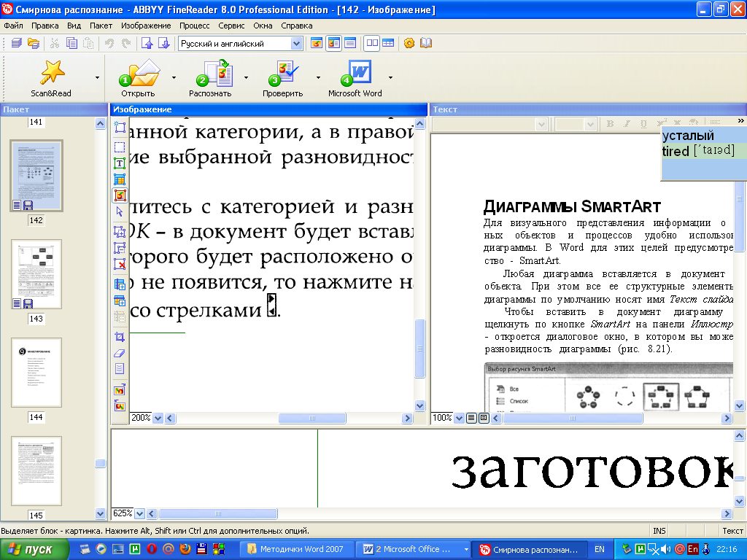
Task: Expand the Распознать dropdown arrow
Action: coord(246,77)
